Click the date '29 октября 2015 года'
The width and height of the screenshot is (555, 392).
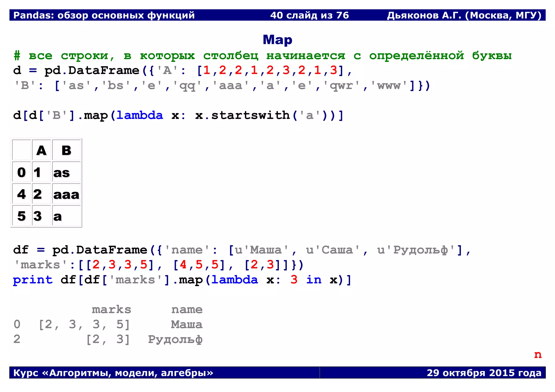pos(484,373)
